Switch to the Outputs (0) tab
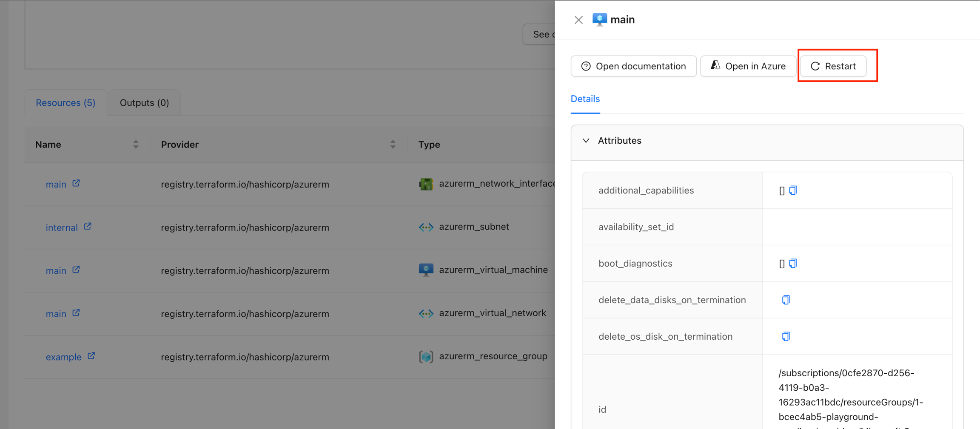Image resolution: width=980 pixels, height=429 pixels. click(x=144, y=103)
